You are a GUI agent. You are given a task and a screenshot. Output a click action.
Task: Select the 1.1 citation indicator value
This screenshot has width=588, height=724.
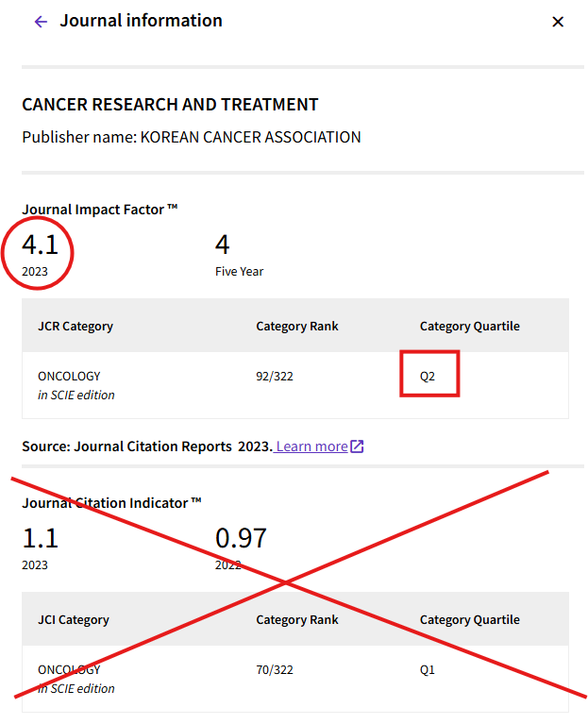click(x=41, y=539)
